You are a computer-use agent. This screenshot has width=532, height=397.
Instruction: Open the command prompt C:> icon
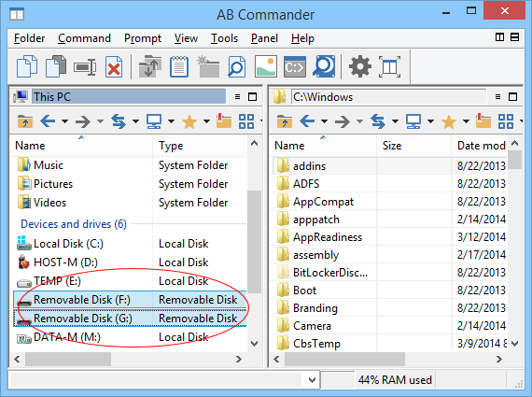pyautogui.click(x=295, y=67)
